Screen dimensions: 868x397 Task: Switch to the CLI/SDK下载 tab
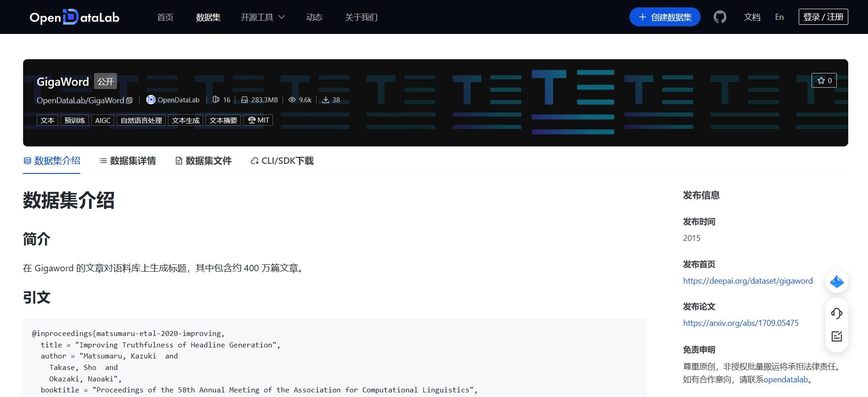[282, 161]
